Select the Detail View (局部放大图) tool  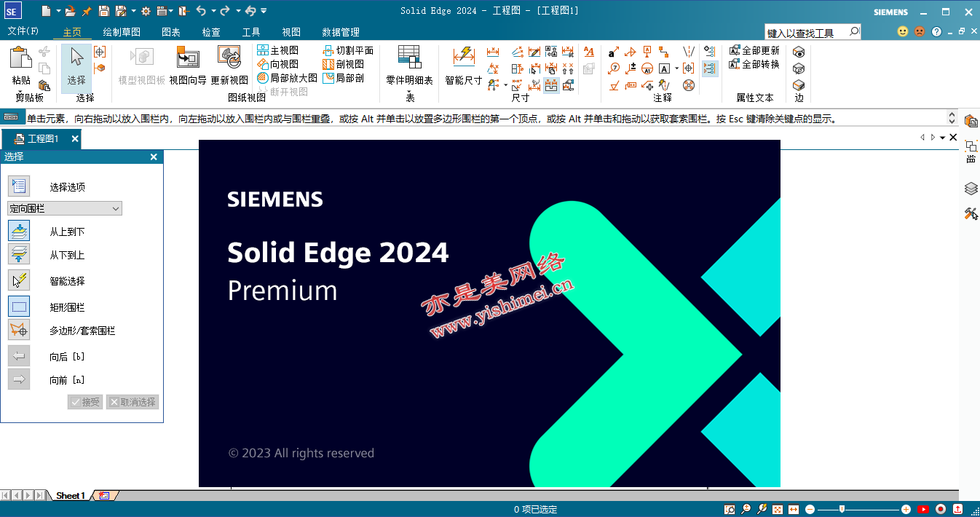[x=287, y=78]
